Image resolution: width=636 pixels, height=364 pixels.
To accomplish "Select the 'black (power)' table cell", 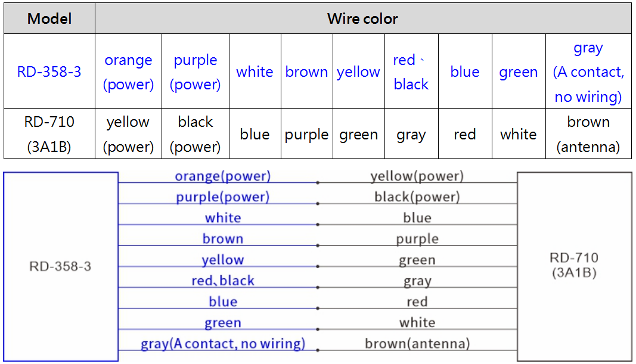I will click(196, 134).
